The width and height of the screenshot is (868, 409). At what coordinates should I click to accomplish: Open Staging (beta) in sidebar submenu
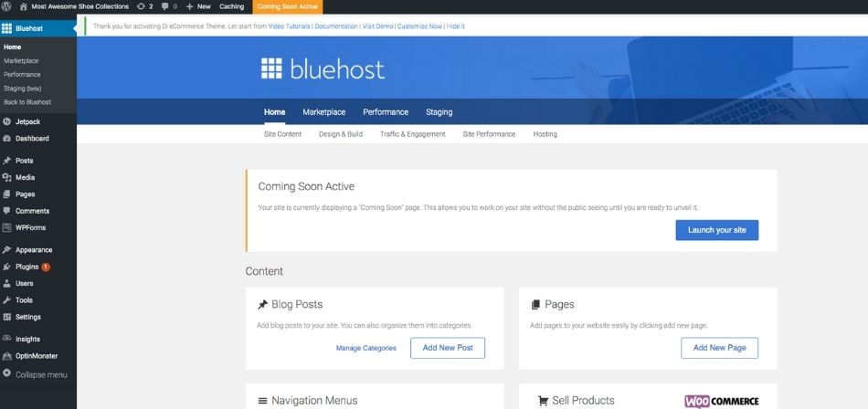tap(23, 88)
